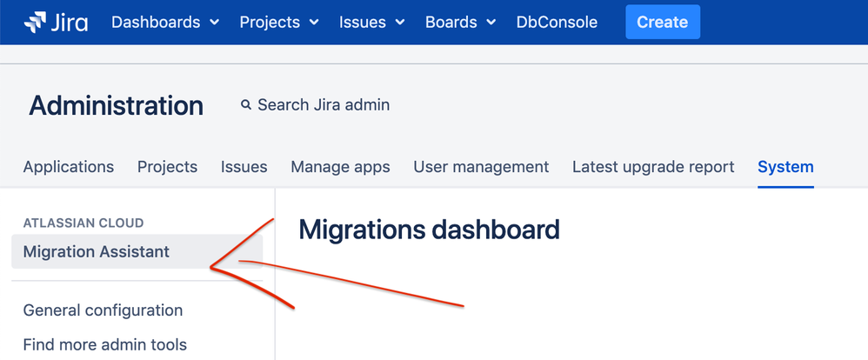
Task: Open the Latest upgrade report tab
Action: (x=653, y=167)
